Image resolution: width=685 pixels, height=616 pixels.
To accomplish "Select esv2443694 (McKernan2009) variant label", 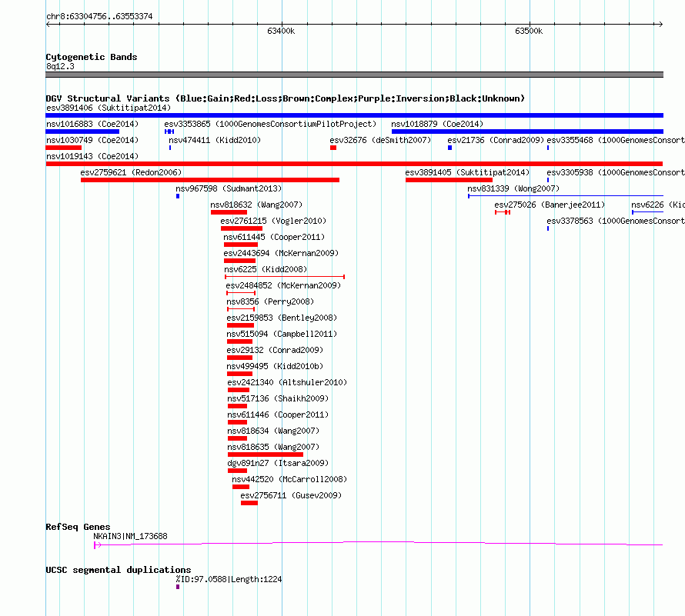I will 281,253.
